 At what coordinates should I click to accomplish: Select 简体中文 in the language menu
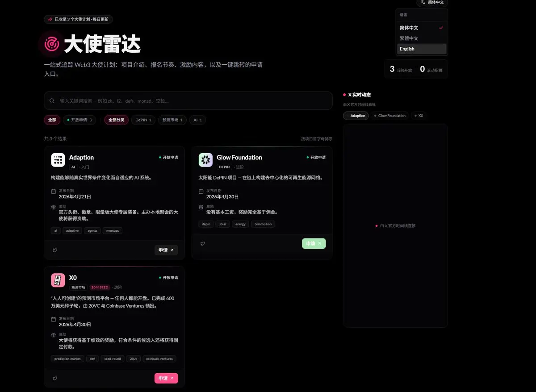(422, 28)
